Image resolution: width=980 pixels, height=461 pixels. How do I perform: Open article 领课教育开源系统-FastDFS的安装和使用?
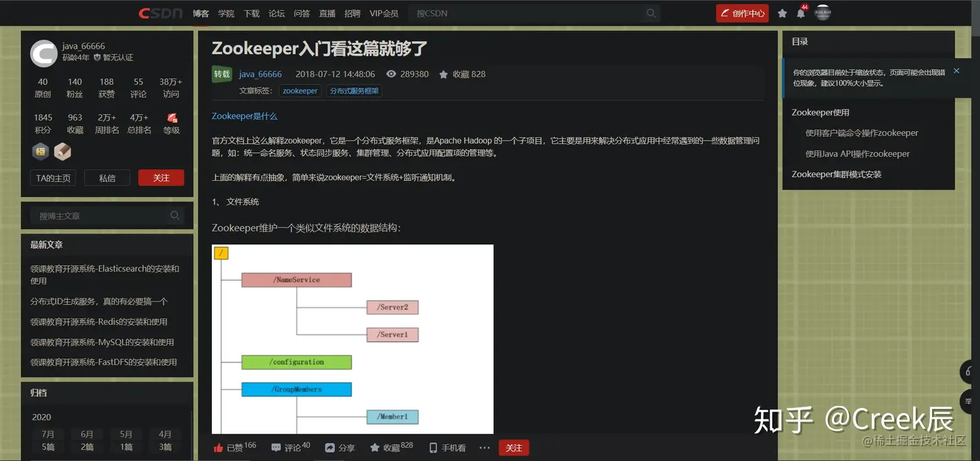point(104,362)
